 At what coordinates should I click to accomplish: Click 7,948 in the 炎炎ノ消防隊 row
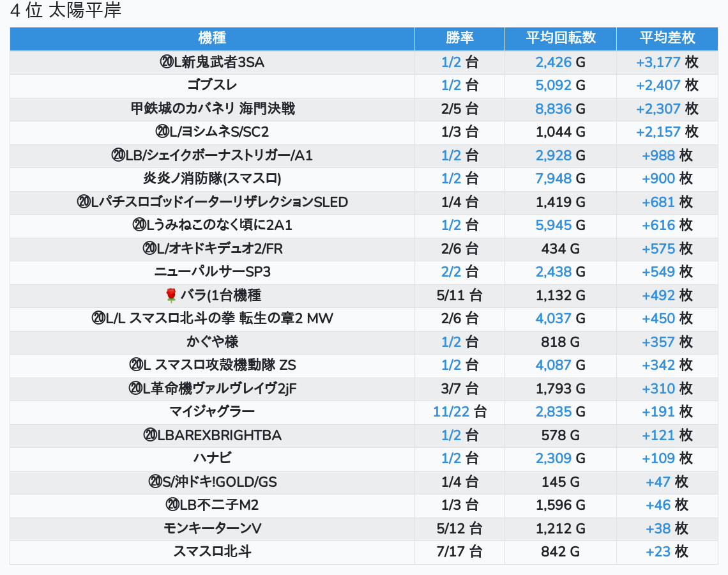(x=553, y=178)
